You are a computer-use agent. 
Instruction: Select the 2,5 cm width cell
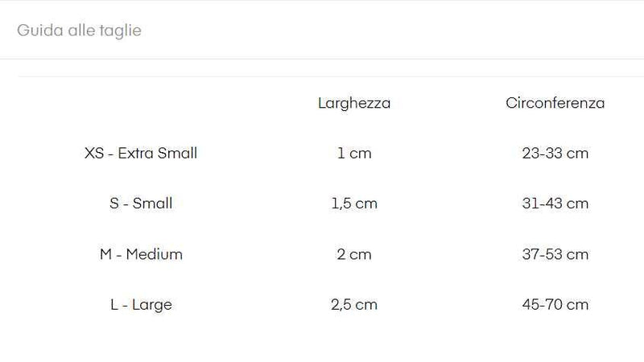tap(354, 305)
